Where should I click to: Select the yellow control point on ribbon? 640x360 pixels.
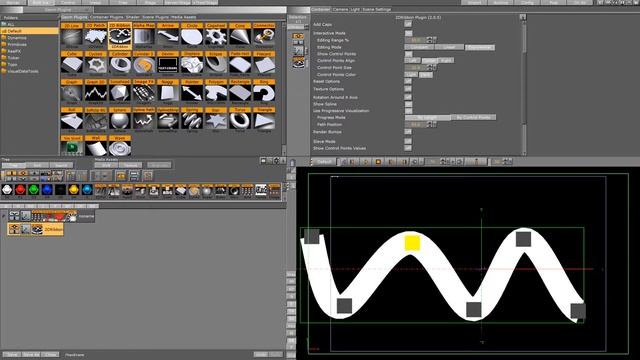click(412, 242)
